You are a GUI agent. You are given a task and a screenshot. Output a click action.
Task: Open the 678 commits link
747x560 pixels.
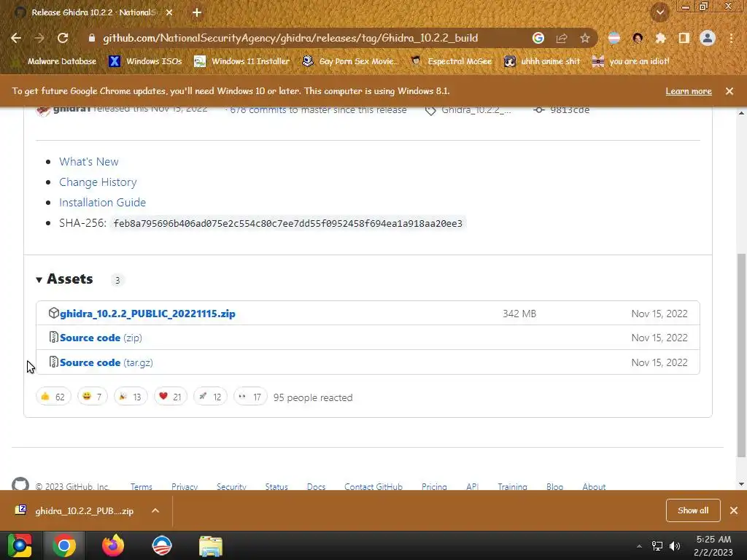tap(258, 110)
